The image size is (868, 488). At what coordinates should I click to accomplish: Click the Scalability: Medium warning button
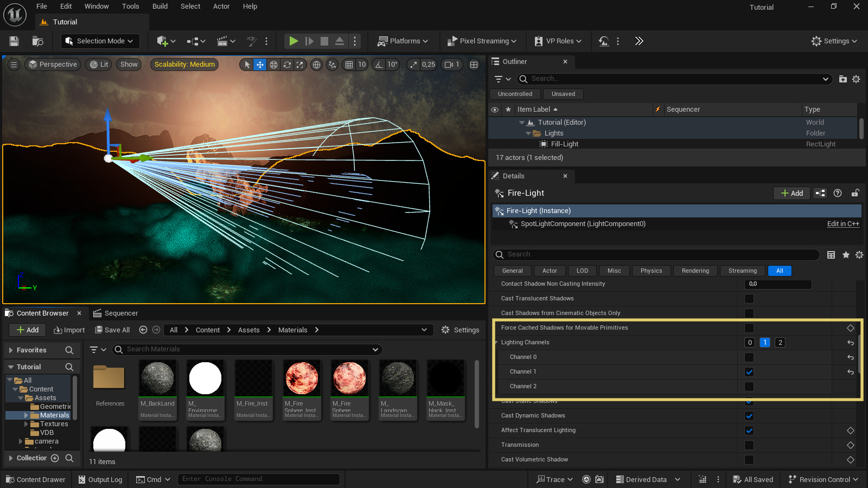point(184,65)
